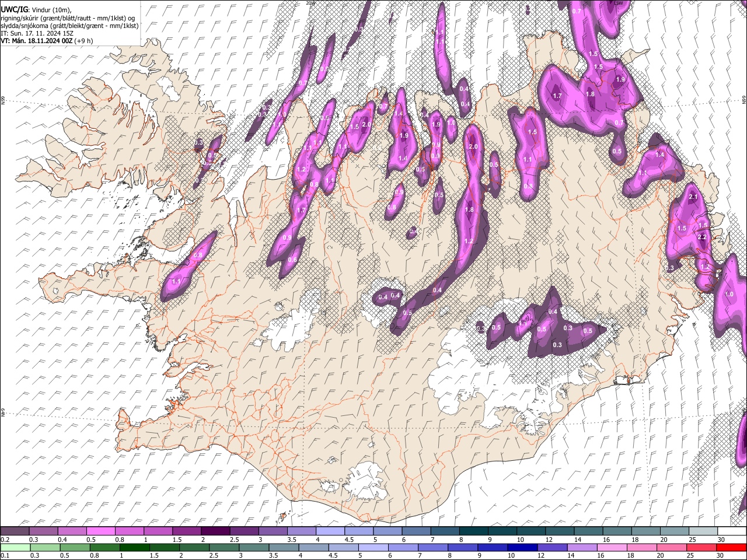
Task: Click bright red swatch after 30
Action: 731,547
